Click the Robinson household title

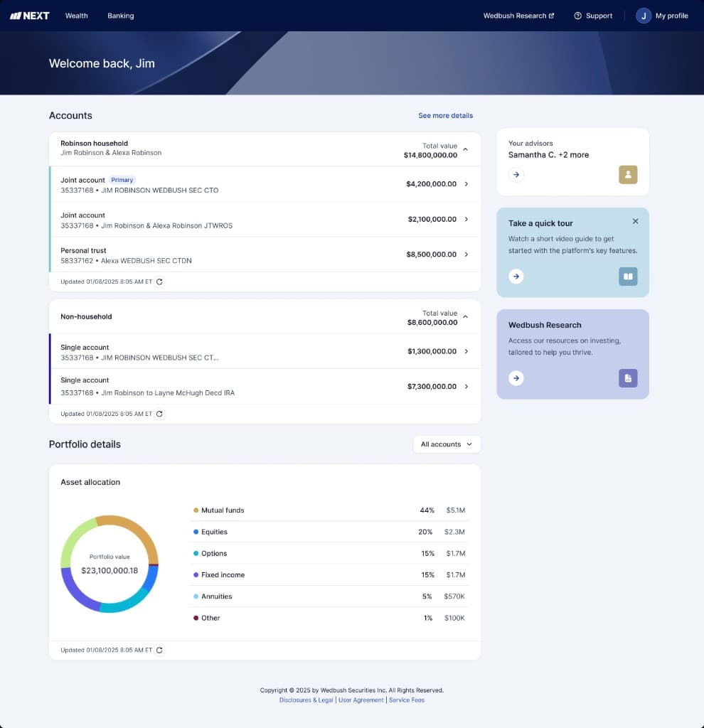click(95, 144)
